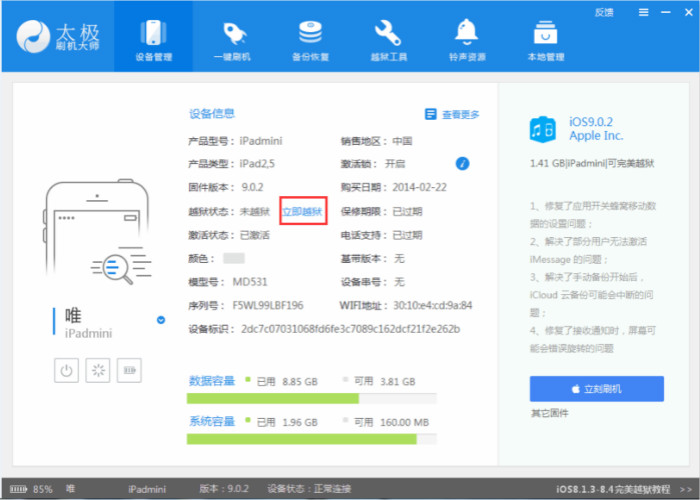Click the battery info icon button
Viewport: 700px width, 500px height.
129,371
